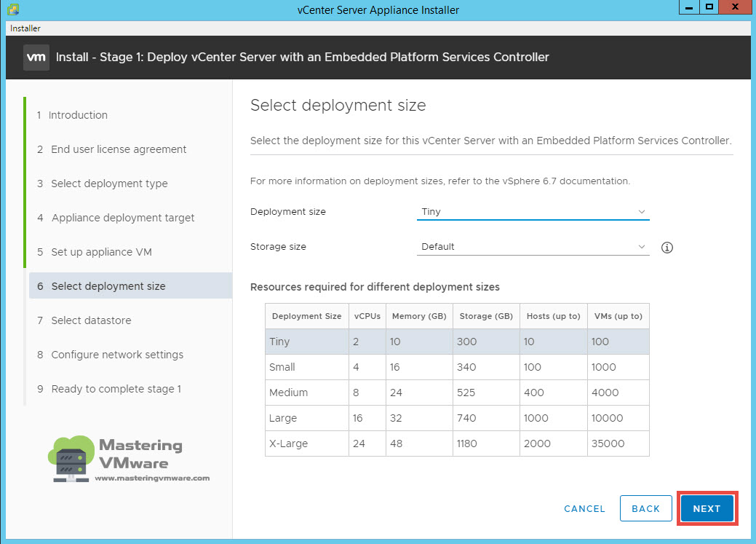
Task: Select step 6 Select deployment size
Action: pos(131,285)
